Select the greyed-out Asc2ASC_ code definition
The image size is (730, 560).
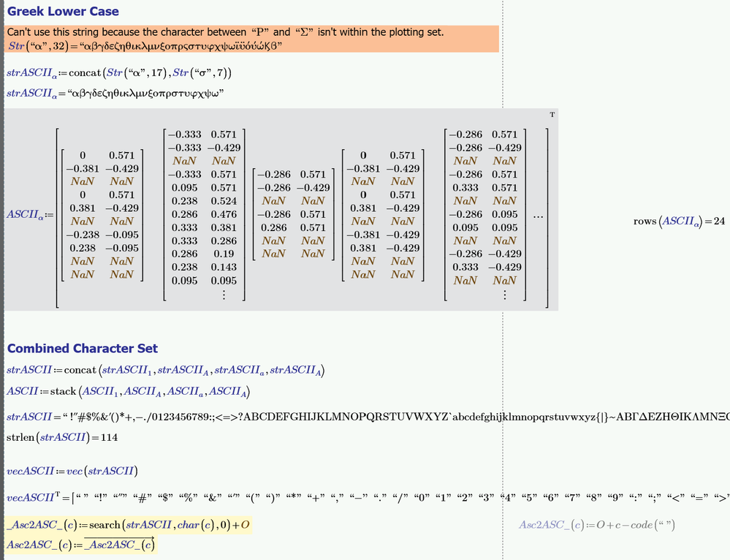[597, 525]
